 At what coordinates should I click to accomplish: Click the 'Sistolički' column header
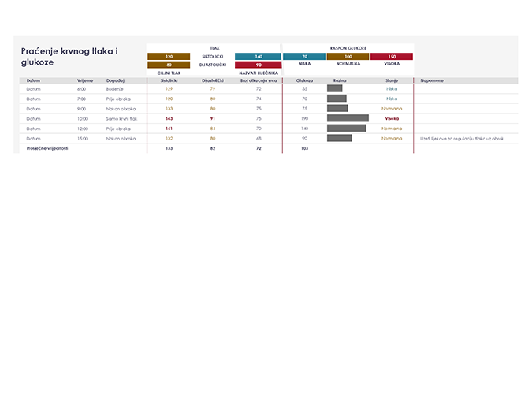(169, 80)
